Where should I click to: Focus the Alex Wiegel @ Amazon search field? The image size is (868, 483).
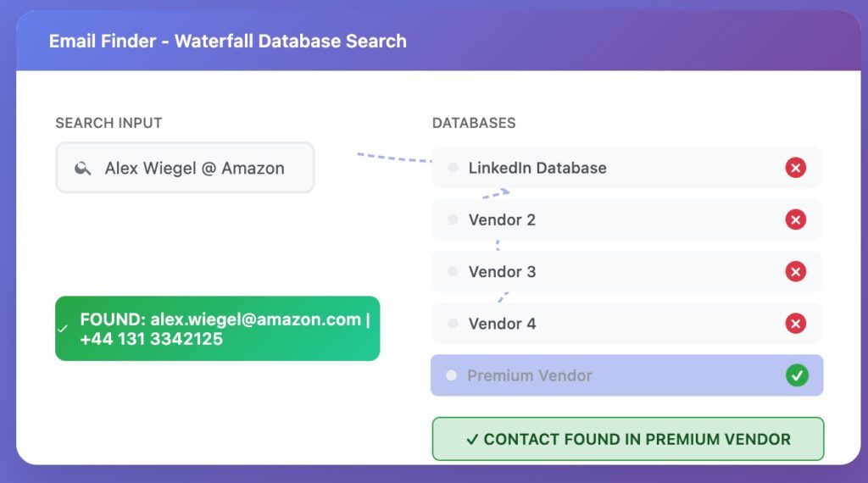[x=185, y=168]
